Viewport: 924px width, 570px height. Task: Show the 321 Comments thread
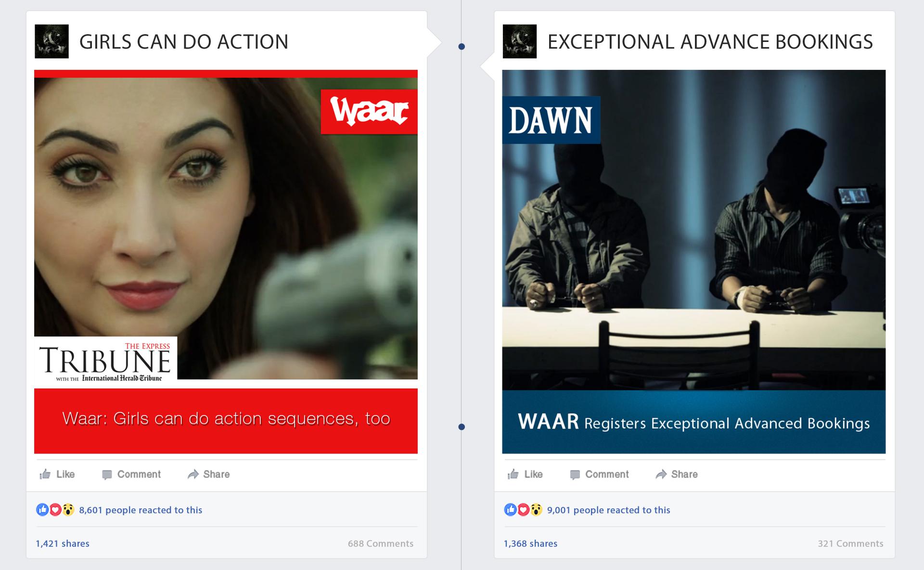pos(850,544)
